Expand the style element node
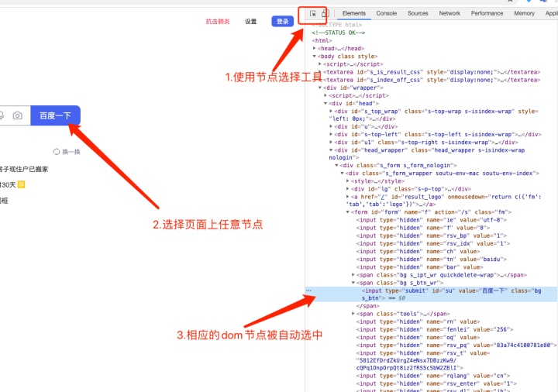 pyautogui.click(x=348, y=181)
